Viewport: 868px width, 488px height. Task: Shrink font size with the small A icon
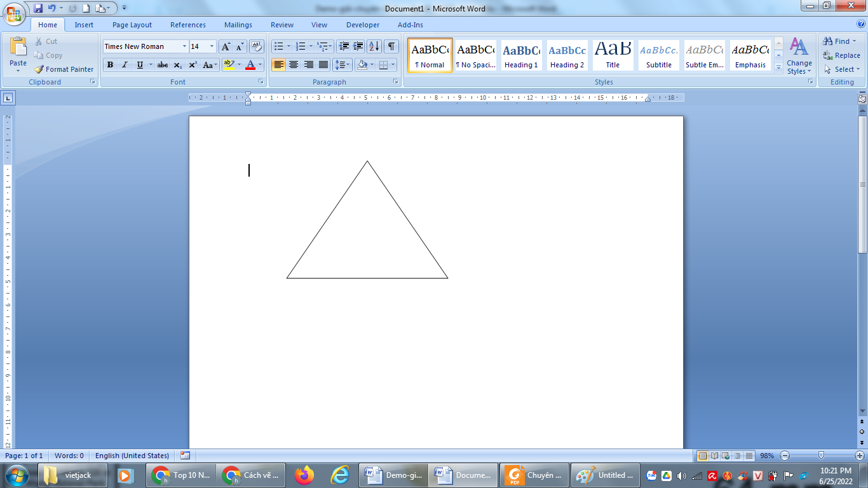click(x=240, y=46)
